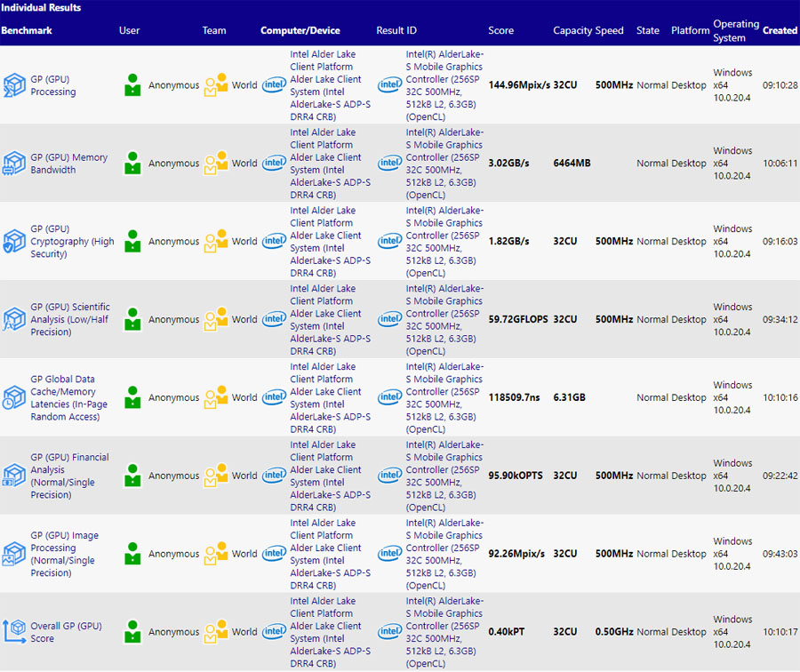The image size is (800, 672).
Task: Click the GP (GPU) Processing benchmark icon
Action: [13, 85]
